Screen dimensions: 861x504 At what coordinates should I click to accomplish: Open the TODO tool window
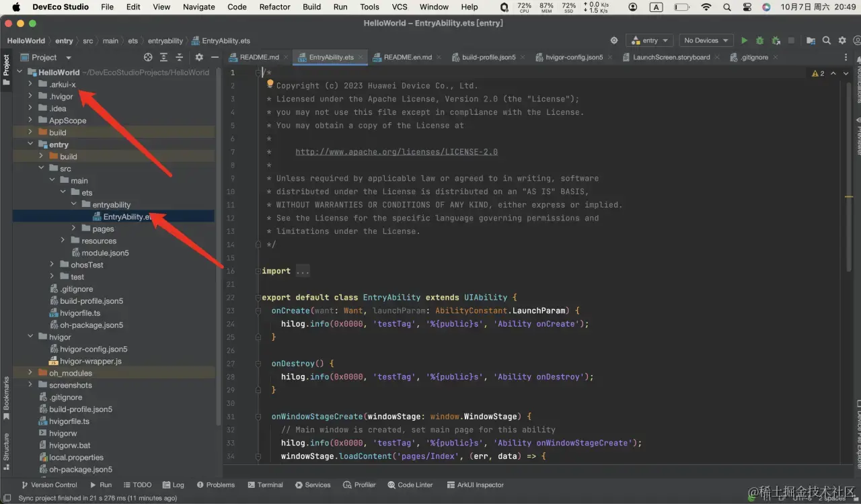coord(137,485)
